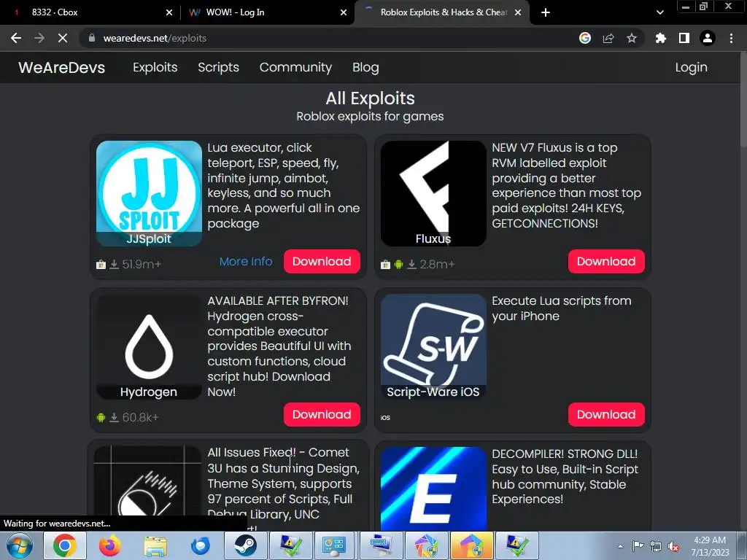Show hidden system tray icons
This screenshot has height=560, width=747.
(x=620, y=546)
